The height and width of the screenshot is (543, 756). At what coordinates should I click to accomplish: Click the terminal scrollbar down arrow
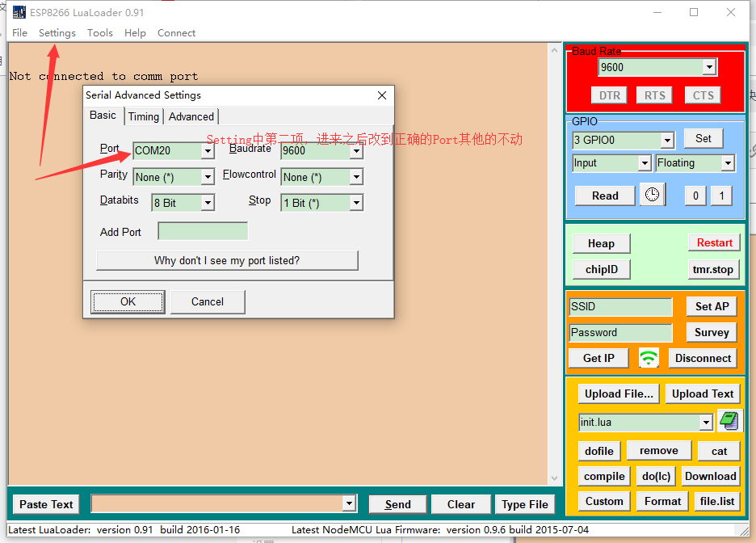point(554,478)
